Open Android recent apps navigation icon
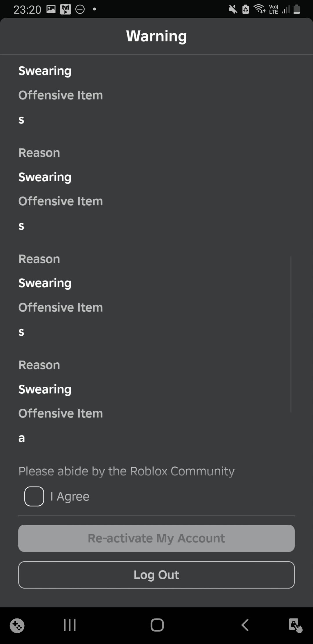This screenshot has height=644, width=313. (70, 625)
